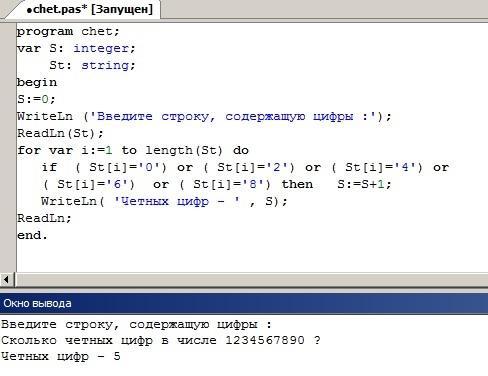Click the word 'string' in the St declaration
488x376 pixels.
(105, 66)
